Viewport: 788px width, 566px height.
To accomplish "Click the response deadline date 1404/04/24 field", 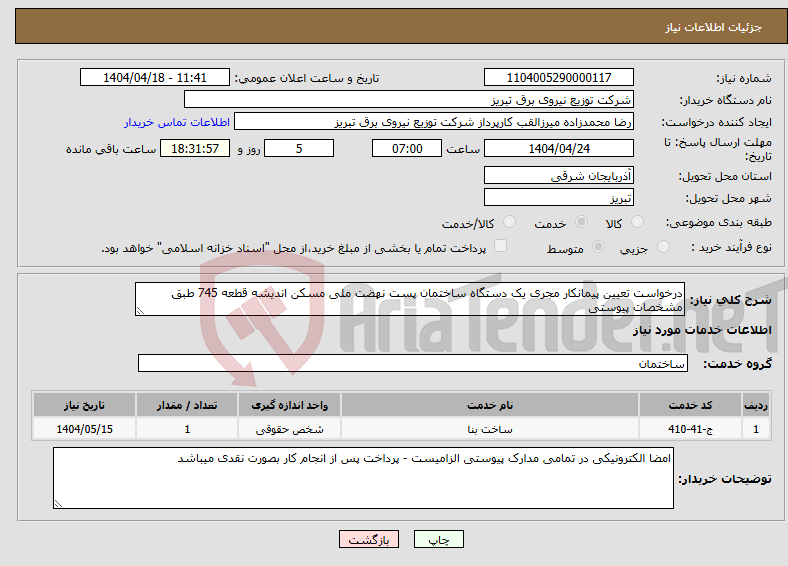I will click(x=559, y=148).
